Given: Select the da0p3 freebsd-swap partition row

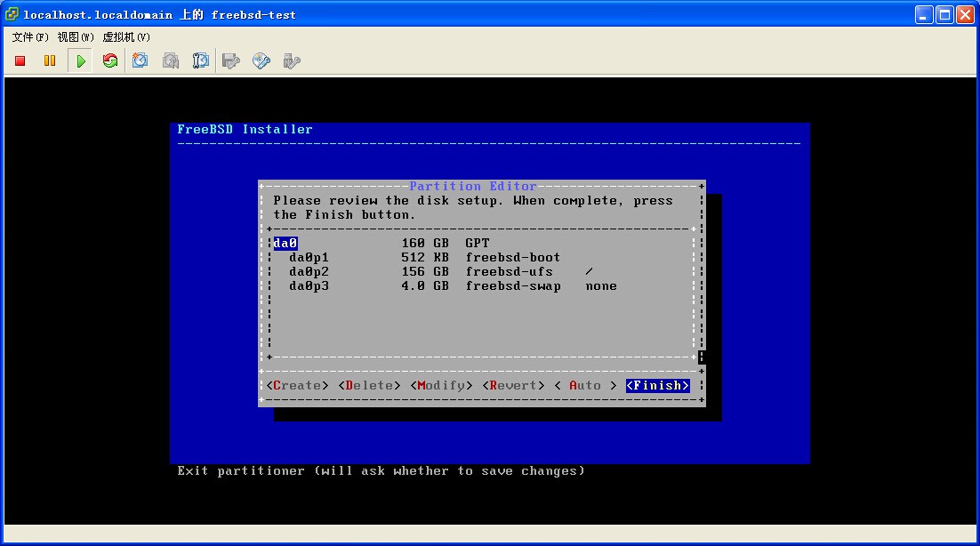Looking at the screenshot, I should tap(445, 286).
